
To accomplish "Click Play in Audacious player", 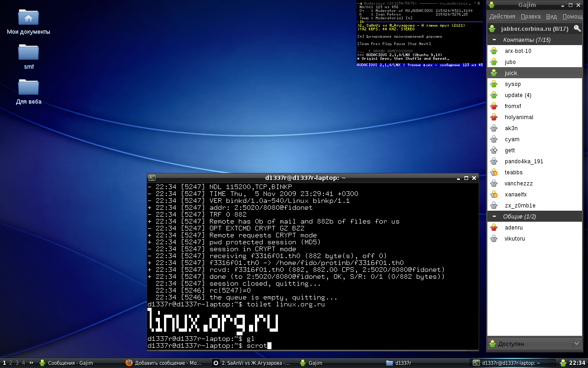I will pos(388,44).
